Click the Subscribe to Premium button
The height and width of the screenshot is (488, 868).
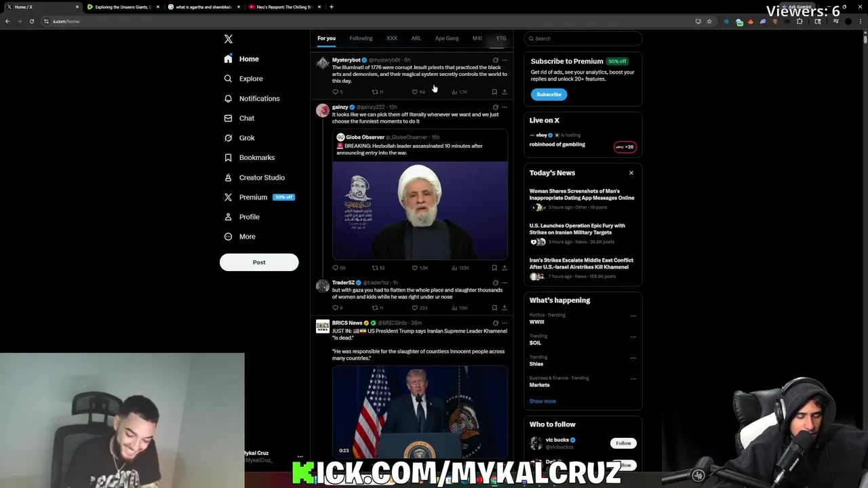pos(549,94)
